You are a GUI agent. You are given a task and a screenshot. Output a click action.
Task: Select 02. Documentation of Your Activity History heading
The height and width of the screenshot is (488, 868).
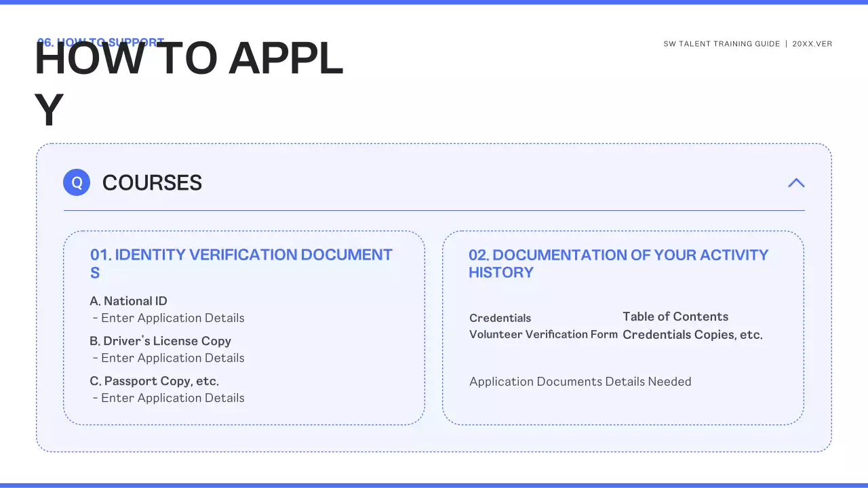coord(618,263)
